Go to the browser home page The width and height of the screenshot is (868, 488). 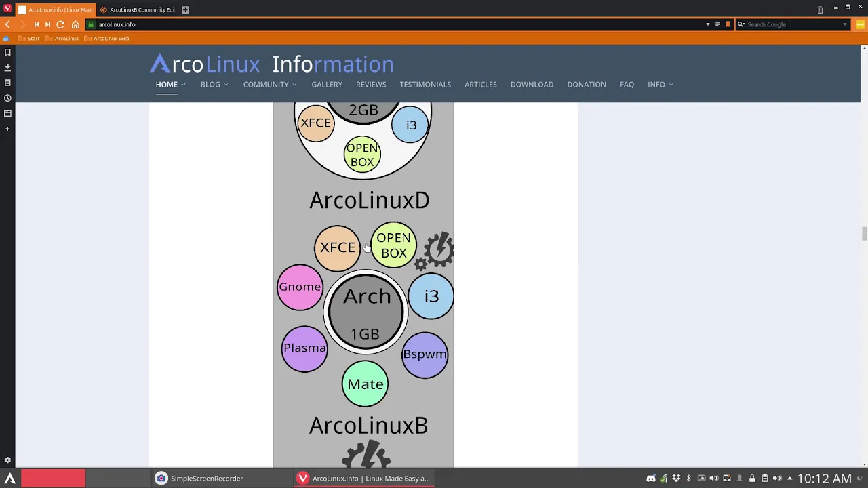pyautogui.click(x=75, y=24)
